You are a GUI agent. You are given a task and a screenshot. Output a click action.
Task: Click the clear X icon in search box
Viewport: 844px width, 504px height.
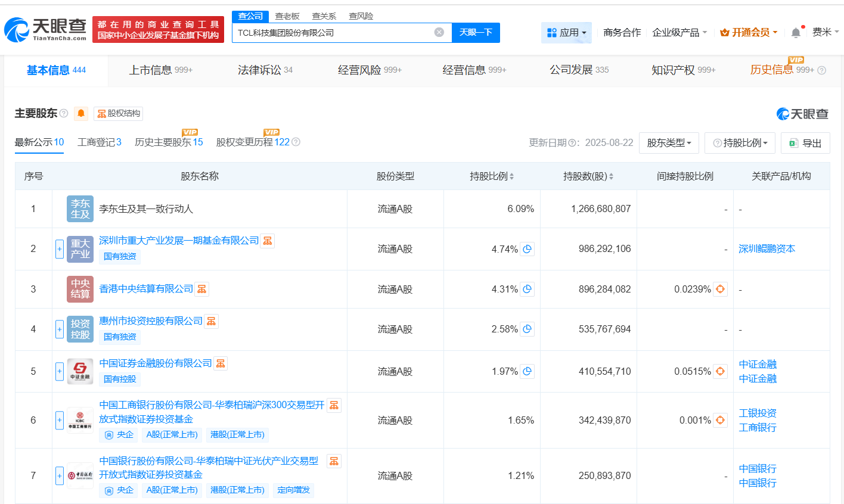(x=440, y=33)
